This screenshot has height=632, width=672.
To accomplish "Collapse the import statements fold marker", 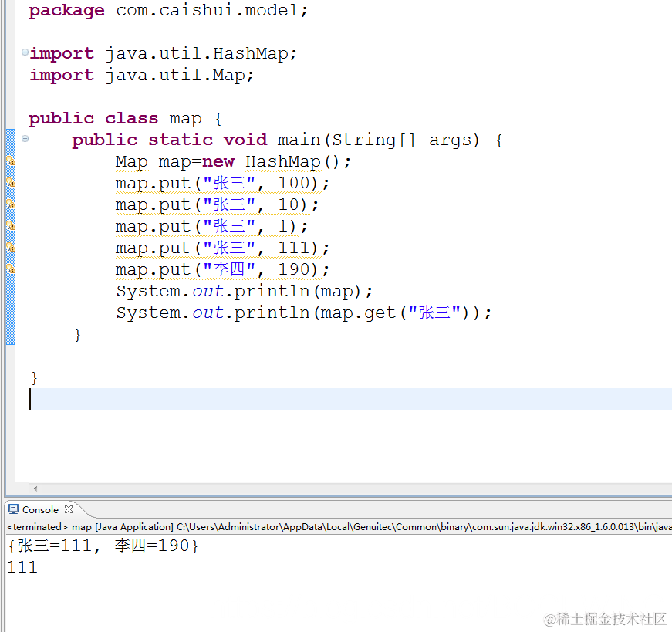I will [25, 52].
